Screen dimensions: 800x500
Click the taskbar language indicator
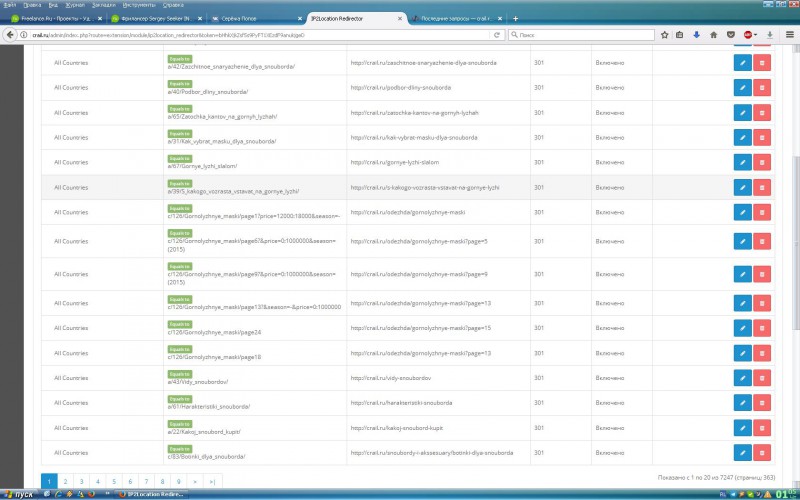click(x=723, y=494)
